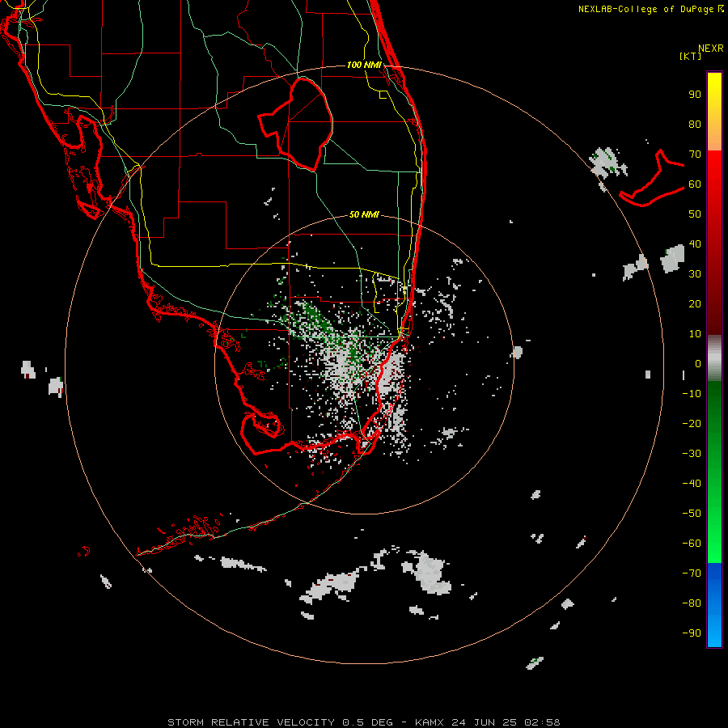
Task: Click the 10 knot scale label
Action: 695,334
